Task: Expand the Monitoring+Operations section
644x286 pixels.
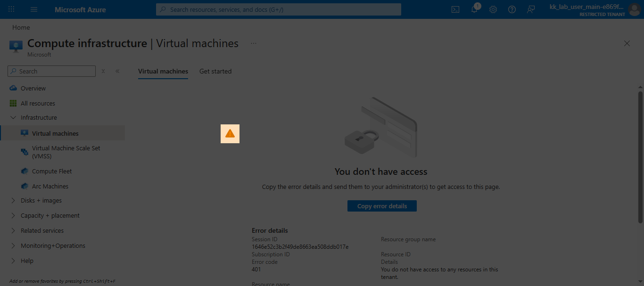Action: click(x=13, y=245)
